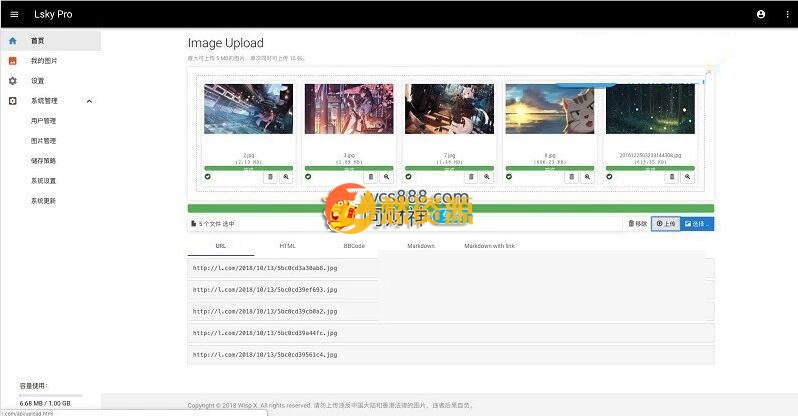798x416 pixels.
Task: Zoom preview of 8.jpg
Action: click(x=587, y=177)
